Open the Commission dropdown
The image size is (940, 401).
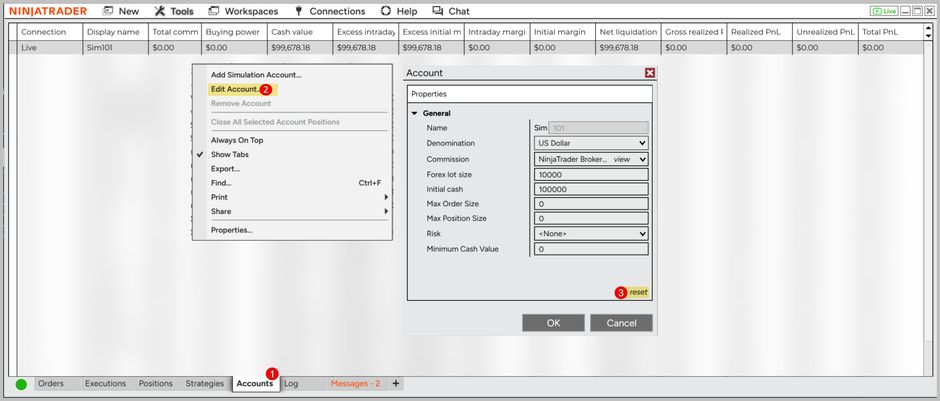[643, 159]
